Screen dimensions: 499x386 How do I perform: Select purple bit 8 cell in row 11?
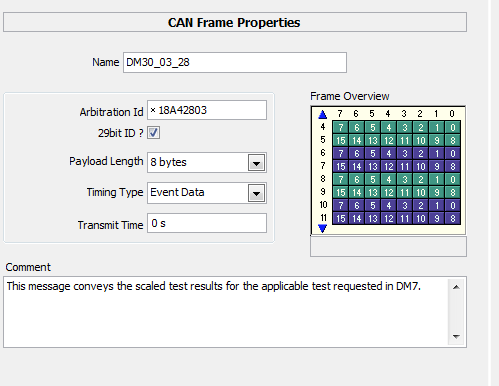[453, 218]
